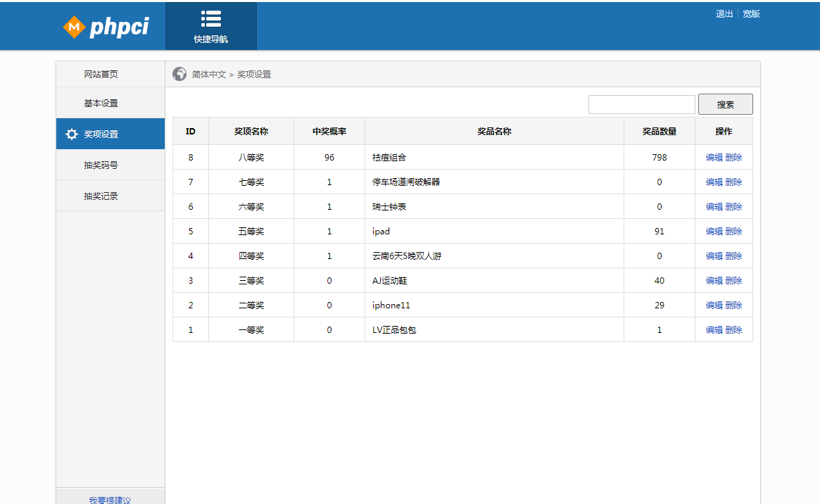820x504 pixels.
Task: Open 抽奖记录 in the sidebar
Action: coord(103,195)
